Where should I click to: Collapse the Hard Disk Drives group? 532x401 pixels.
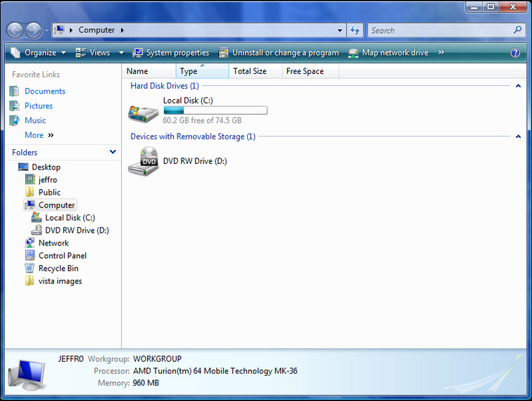click(518, 86)
